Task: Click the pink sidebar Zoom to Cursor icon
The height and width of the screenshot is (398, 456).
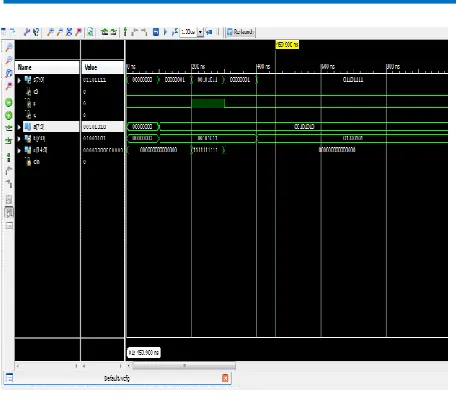Action: point(9,86)
